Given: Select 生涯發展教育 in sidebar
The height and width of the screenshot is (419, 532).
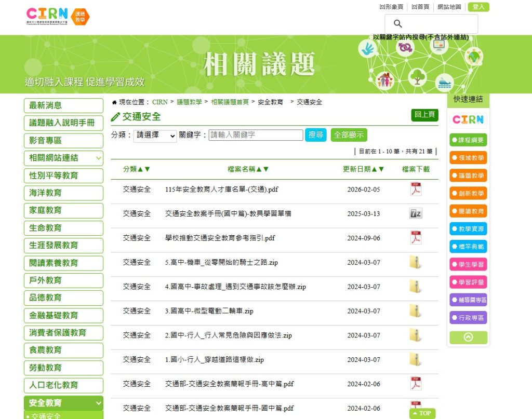Looking at the screenshot, I should (x=63, y=246).
